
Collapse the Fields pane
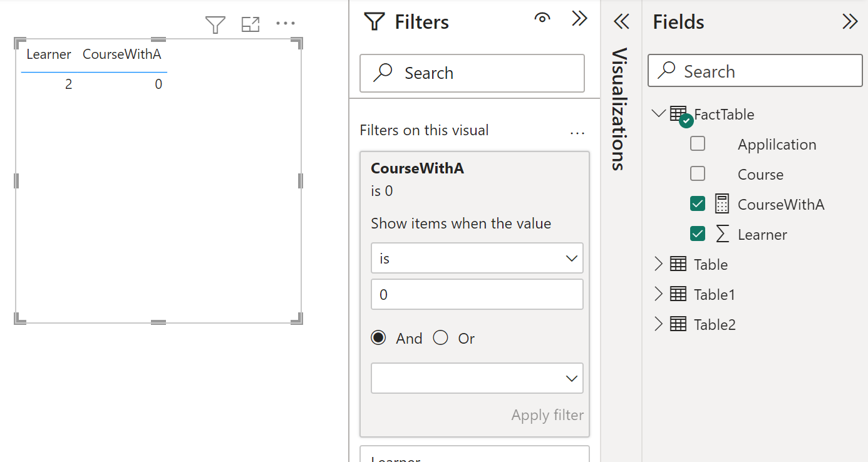pos(850,22)
